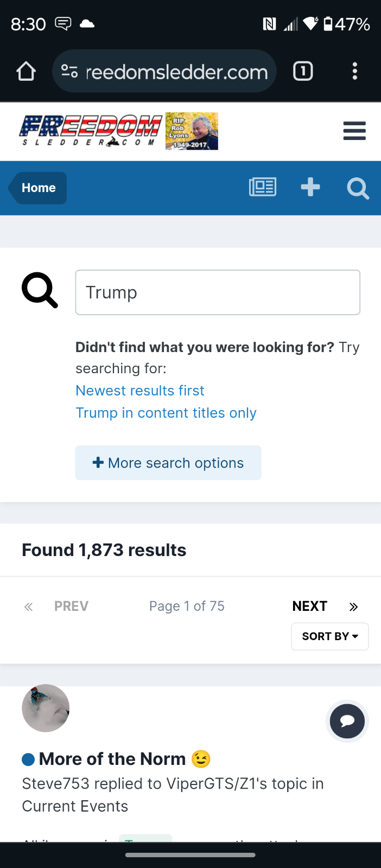Open the activity stream newspaper icon
Screen dimensions: 381x868
(x=263, y=187)
